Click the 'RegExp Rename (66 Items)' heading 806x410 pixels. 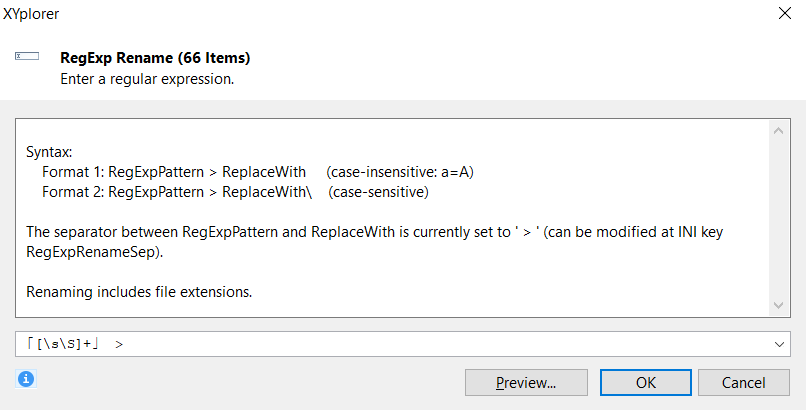click(x=155, y=58)
